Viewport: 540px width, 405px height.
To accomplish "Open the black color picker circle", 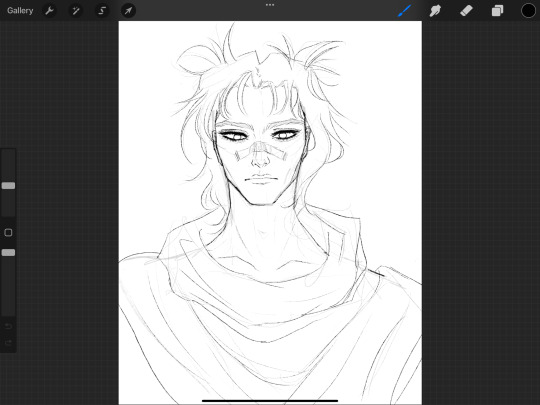I will [x=528, y=11].
